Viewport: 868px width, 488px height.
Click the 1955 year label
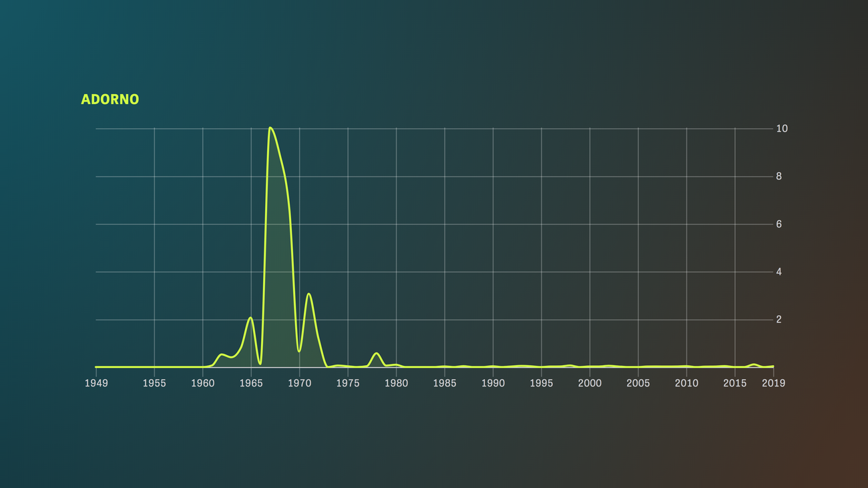tap(154, 383)
